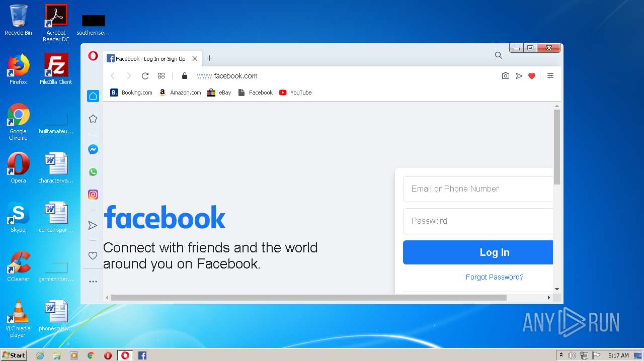This screenshot has height=362, width=644.
Task: Select the FileZilla Client desktop shortcut
Action: click(56, 69)
